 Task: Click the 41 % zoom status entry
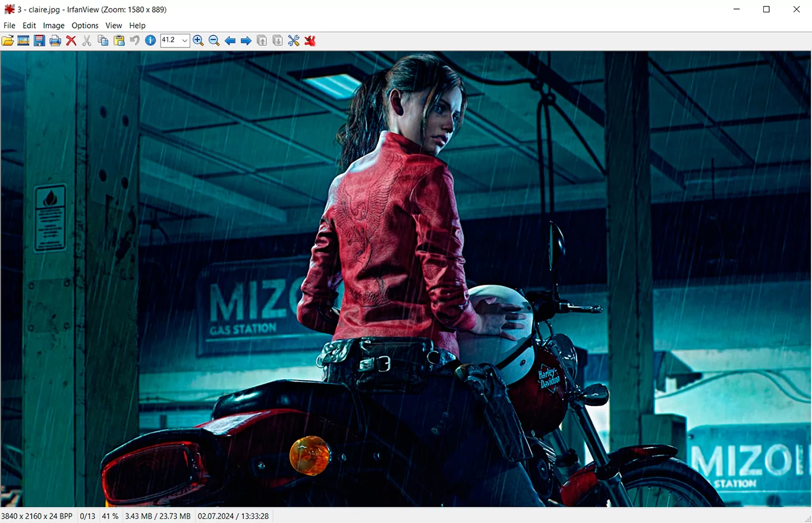pyautogui.click(x=110, y=516)
